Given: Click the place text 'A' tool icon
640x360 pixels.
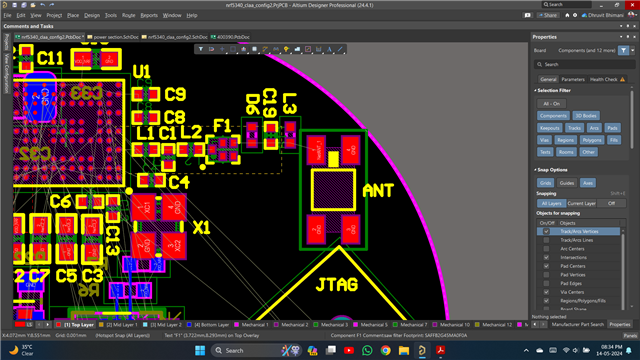Looking at the screenshot, I should click(329, 49).
